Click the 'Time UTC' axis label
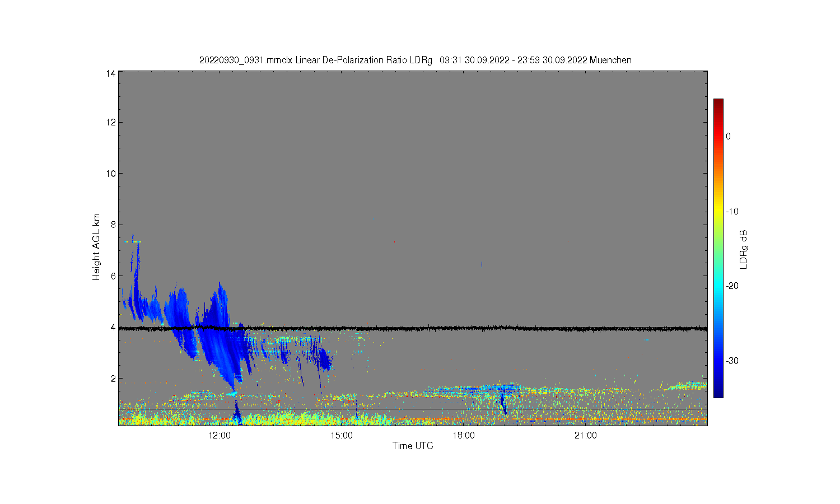 coord(413,446)
